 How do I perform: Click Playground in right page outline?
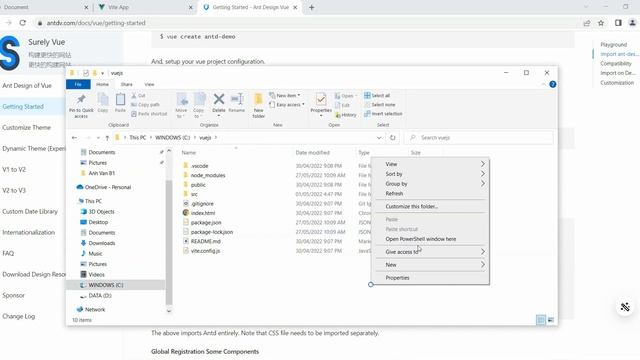click(613, 44)
